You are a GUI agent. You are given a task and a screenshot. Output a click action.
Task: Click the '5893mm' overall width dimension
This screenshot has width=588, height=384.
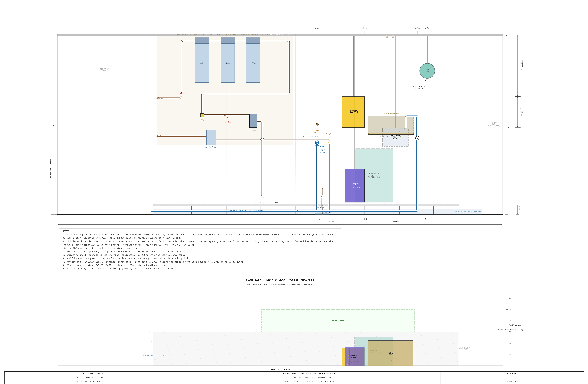280,227
